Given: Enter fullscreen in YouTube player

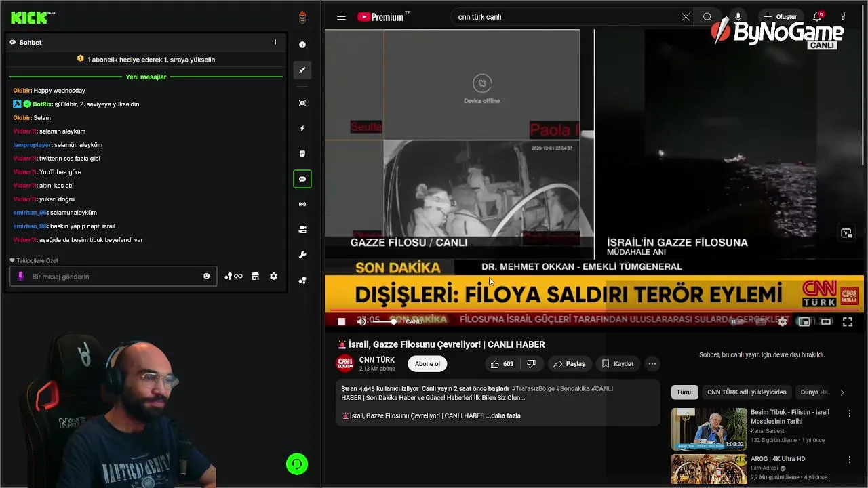Looking at the screenshot, I should click(x=847, y=322).
